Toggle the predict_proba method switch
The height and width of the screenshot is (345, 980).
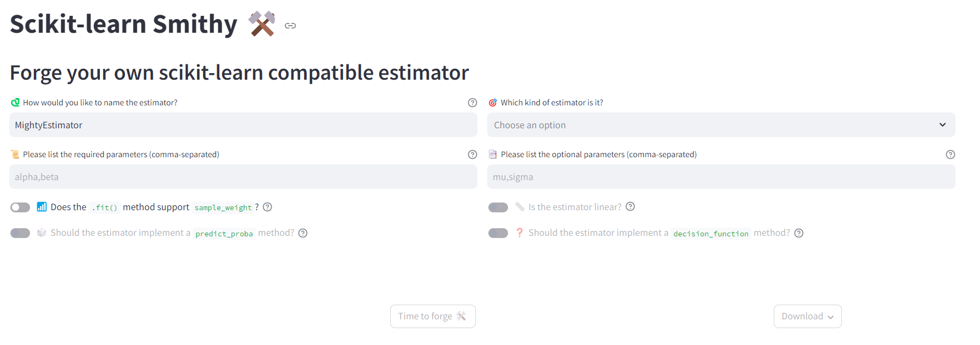pyautogui.click(x=20, y=233)
